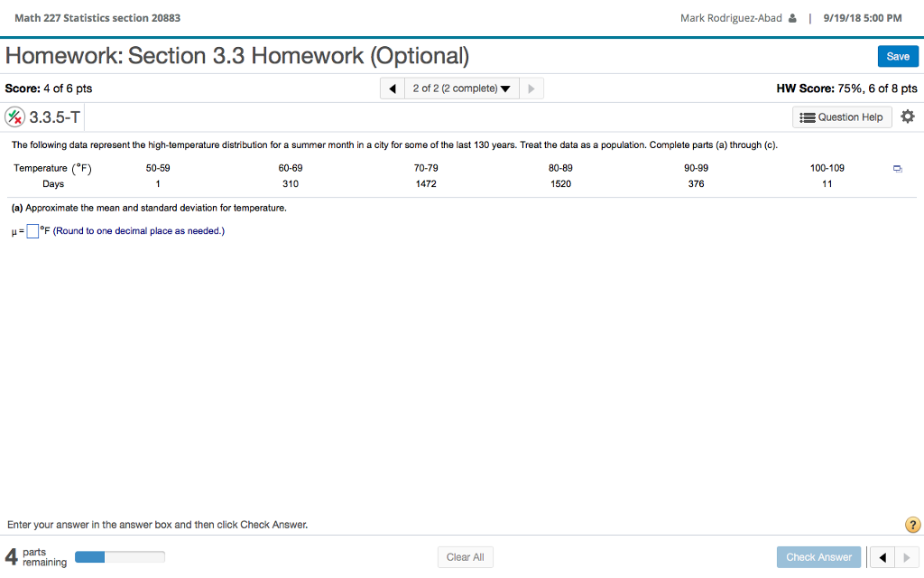Screen dimensions: 924x578
Task: Click the parts remaining progress bar
Action: (x=120, y=556)
